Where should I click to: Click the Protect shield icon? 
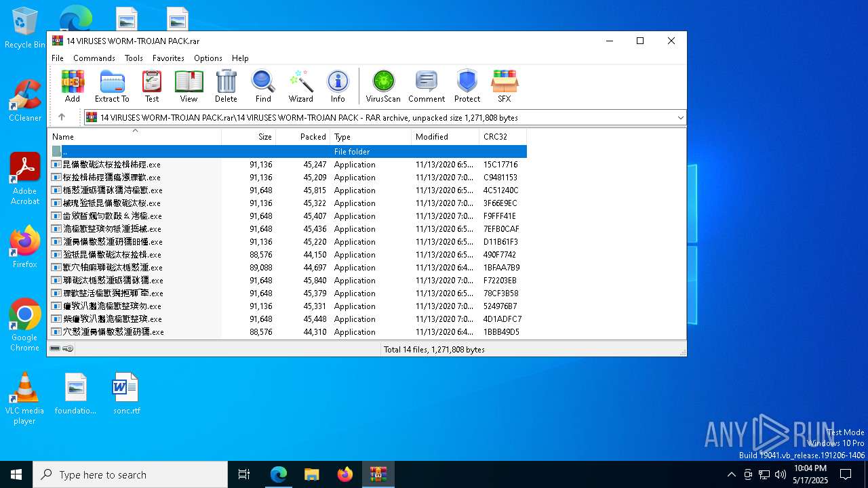pos(467,86)
